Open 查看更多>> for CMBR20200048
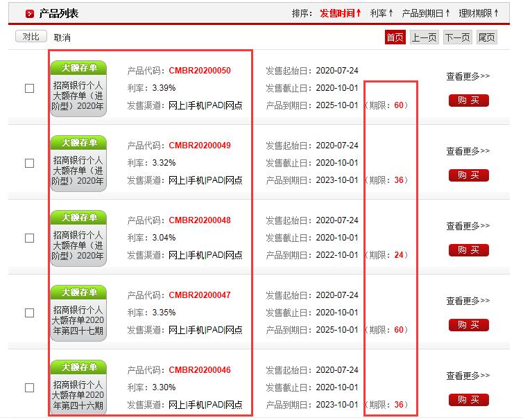523x420 pixels. point(468,226)
